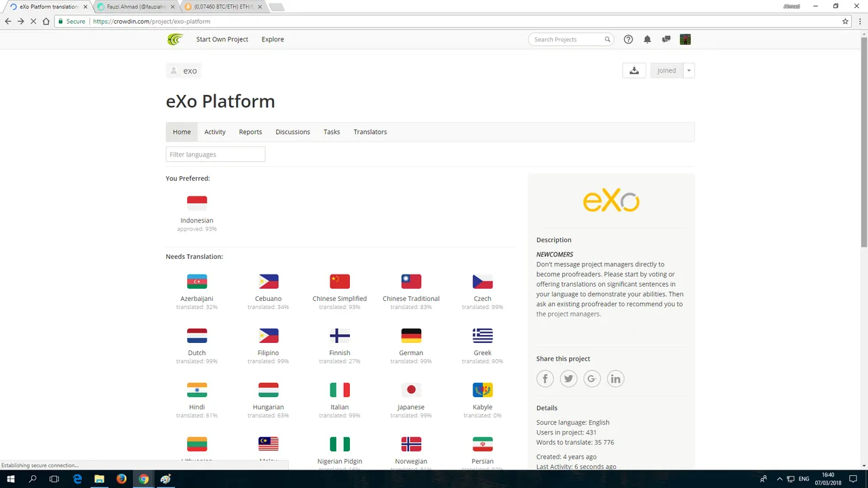
Task: Open the Italian language link
Action: (340, 407)
